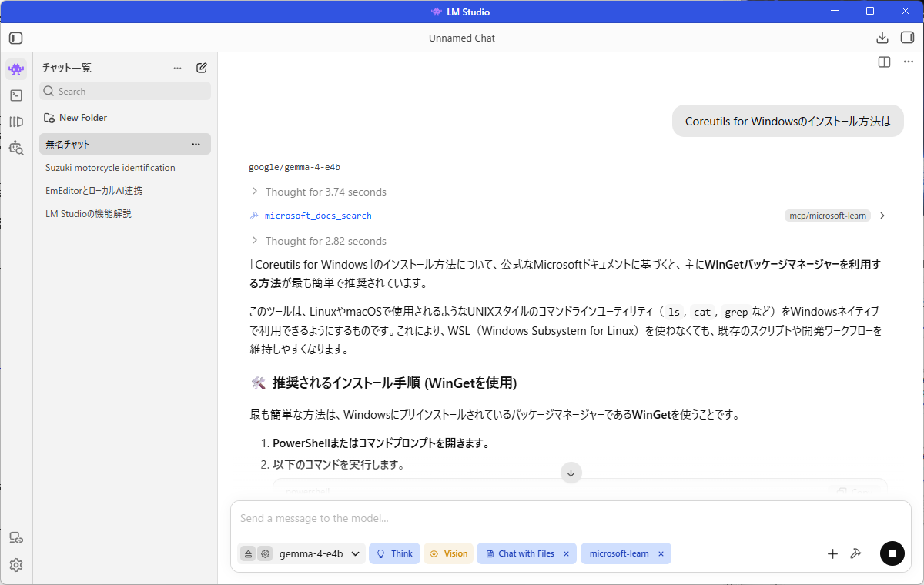Screen dimensions: 924x585
Task: Click 推奨されるインストール手順 heading
Action: (x=394, y=383)
